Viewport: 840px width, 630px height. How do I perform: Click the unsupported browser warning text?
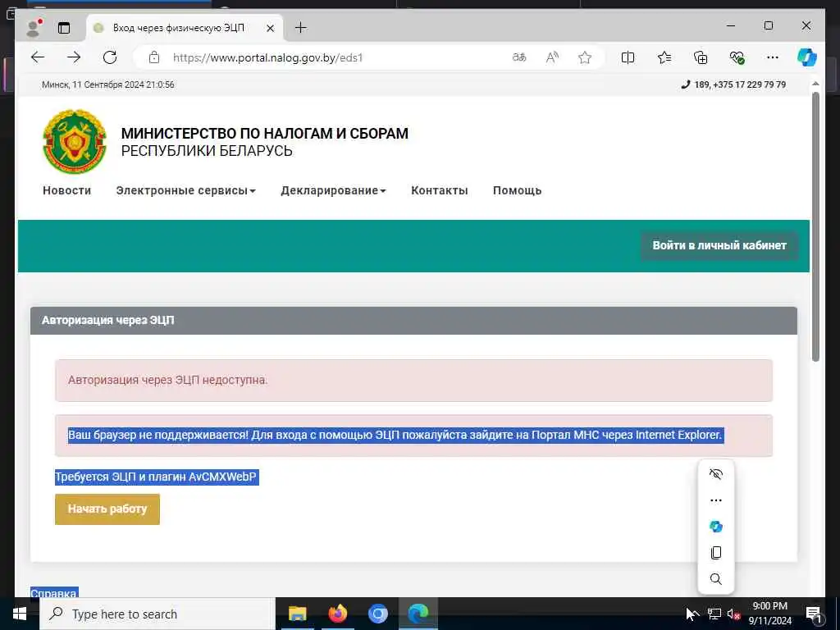(395, 435)
